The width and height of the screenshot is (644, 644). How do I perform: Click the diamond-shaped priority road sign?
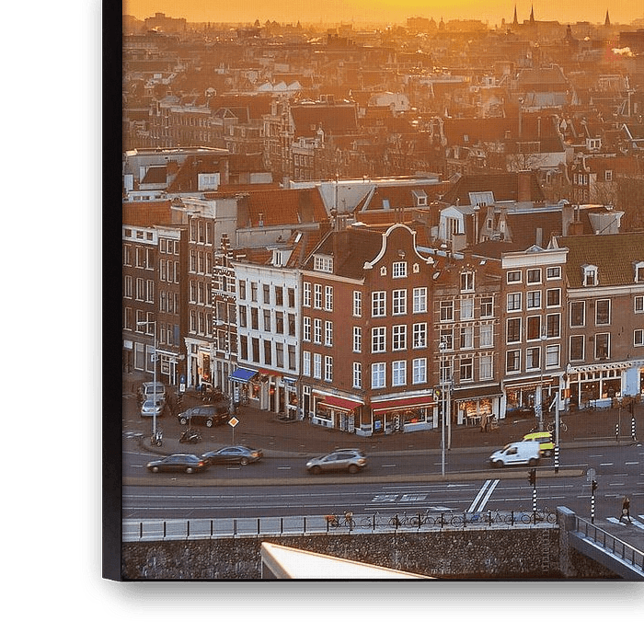point(233,422)
